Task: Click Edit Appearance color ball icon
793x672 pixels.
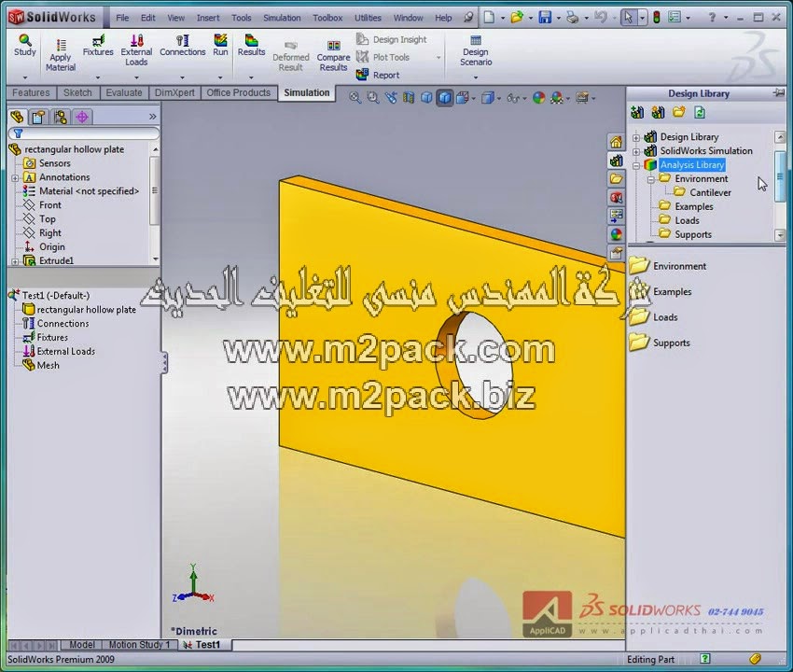Action: 539,98
